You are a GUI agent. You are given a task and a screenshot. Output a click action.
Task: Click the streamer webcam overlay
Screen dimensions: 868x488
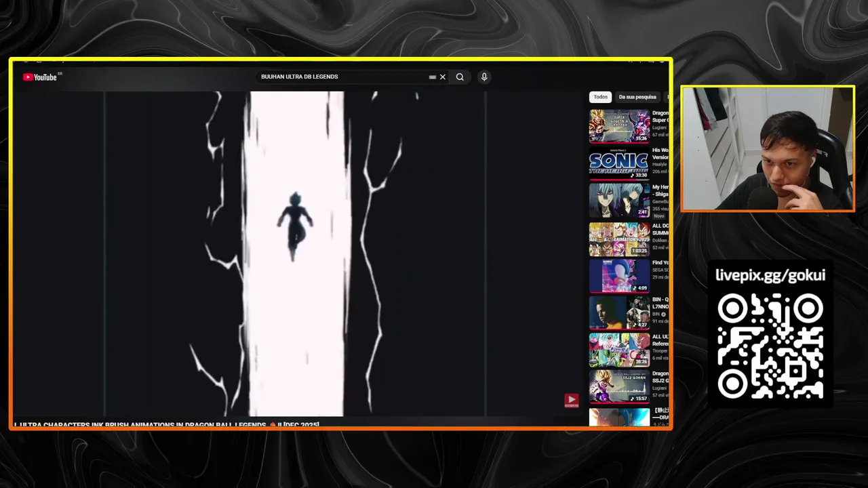pyautogui.click(x=768, y=148)
